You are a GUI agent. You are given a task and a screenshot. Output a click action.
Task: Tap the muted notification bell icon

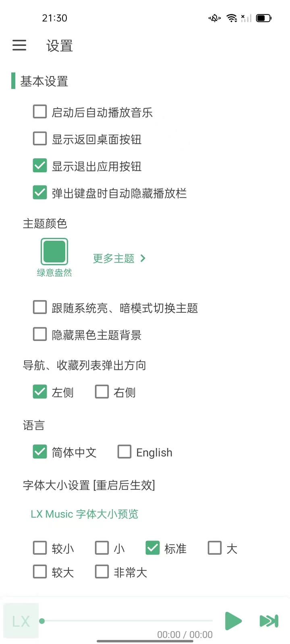click(x=214, y=18)
